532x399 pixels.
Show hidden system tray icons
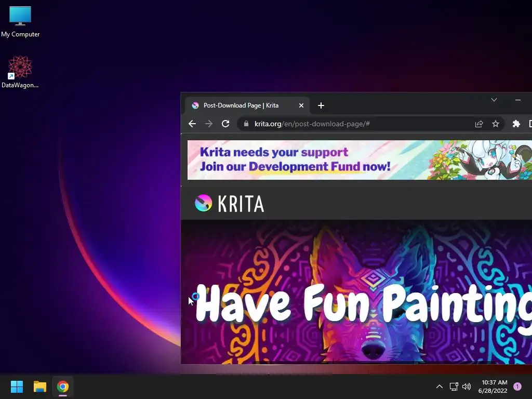tap(439, 387)
